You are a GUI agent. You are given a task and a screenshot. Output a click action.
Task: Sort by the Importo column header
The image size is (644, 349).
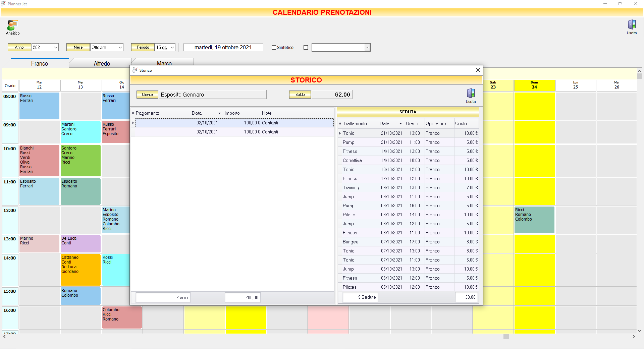(242, 113)
